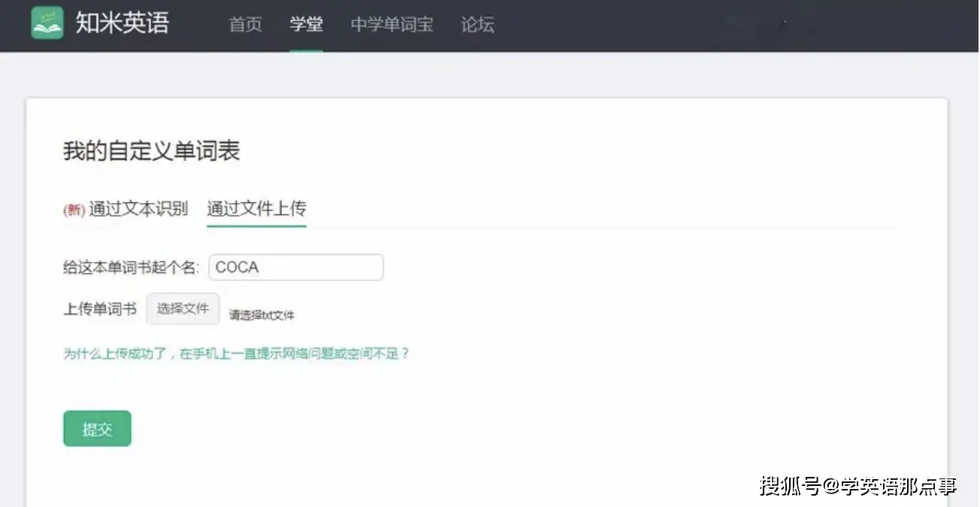Click the 给这本单词书起个名 label
The width and height of the screenshot is (980, 507).
[x=132, y=266]
